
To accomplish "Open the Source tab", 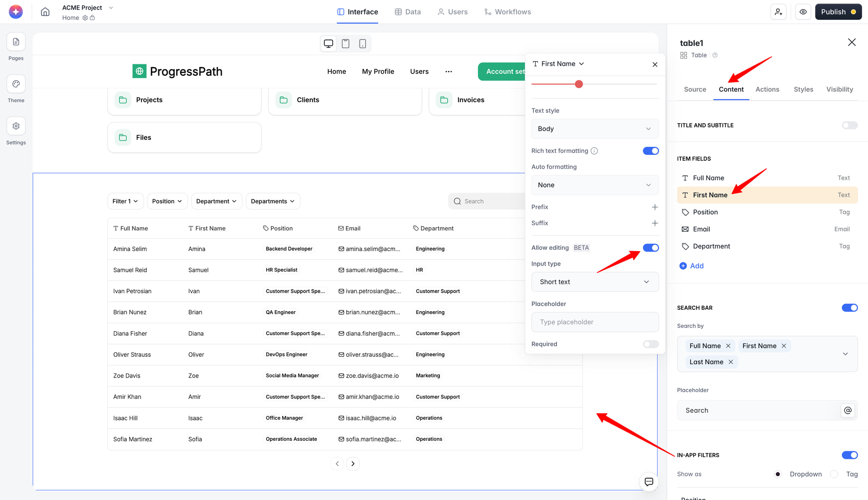I will (695, 89).
